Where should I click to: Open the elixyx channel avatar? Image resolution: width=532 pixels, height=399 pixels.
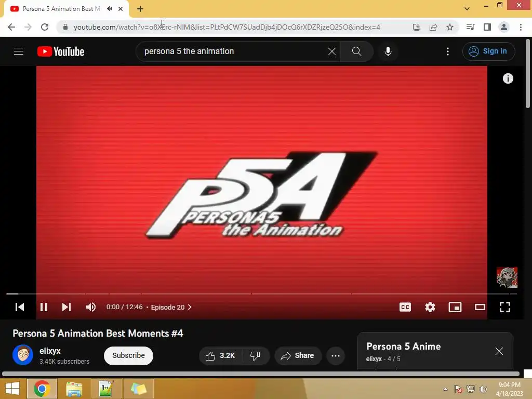click(23, 355)
